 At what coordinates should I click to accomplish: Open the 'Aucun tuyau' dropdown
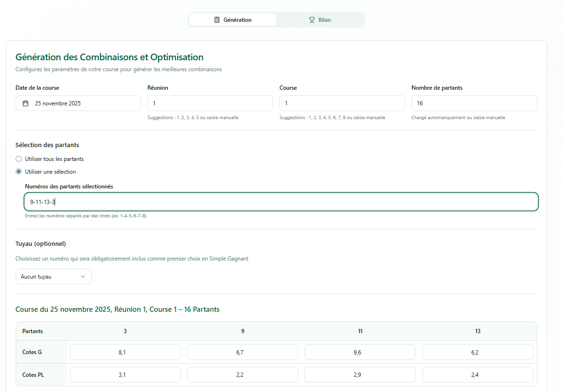53,277
